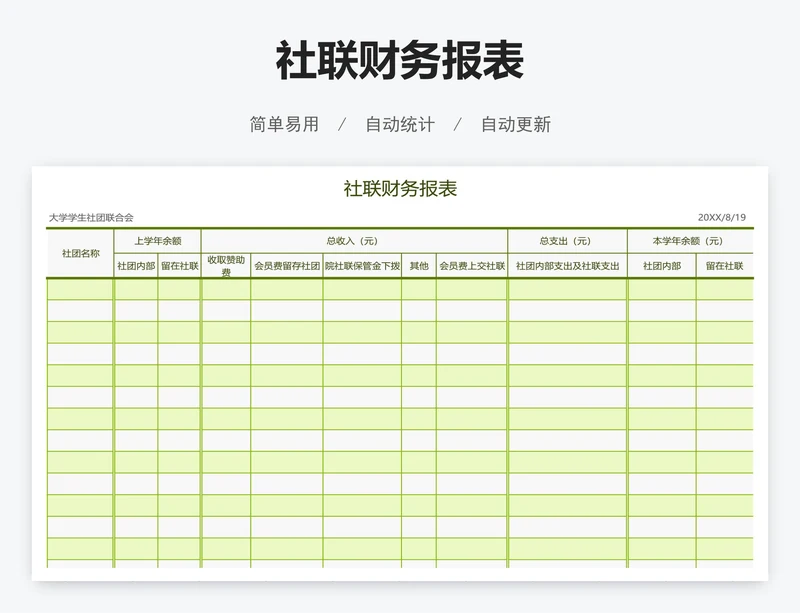Click first empty cell under 社团名称
800x613 pixels.
80,289
